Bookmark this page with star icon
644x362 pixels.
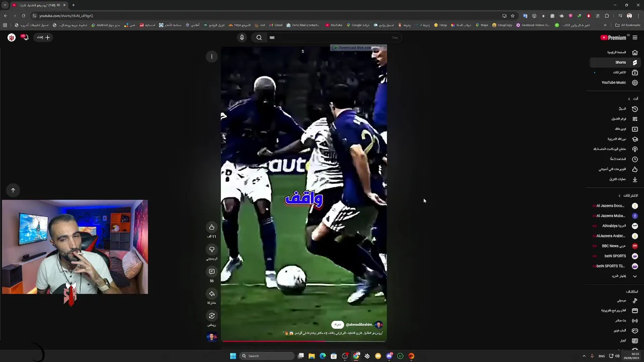click(512, 16)
